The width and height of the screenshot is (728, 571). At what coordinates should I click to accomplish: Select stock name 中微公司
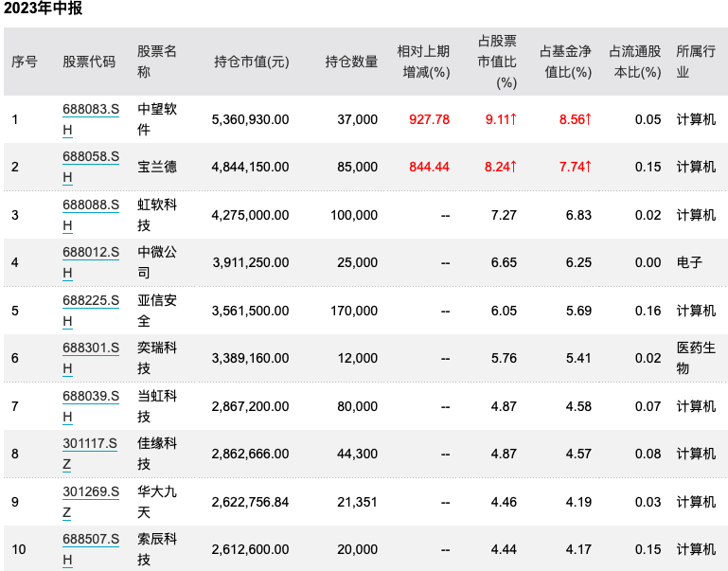tap(157, 262)
